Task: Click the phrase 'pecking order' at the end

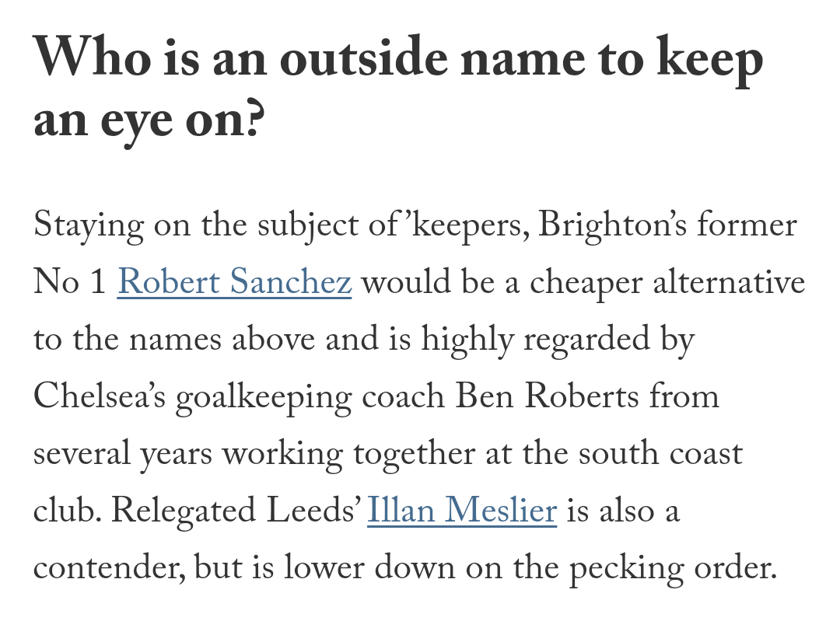Action: pos(672,568)
